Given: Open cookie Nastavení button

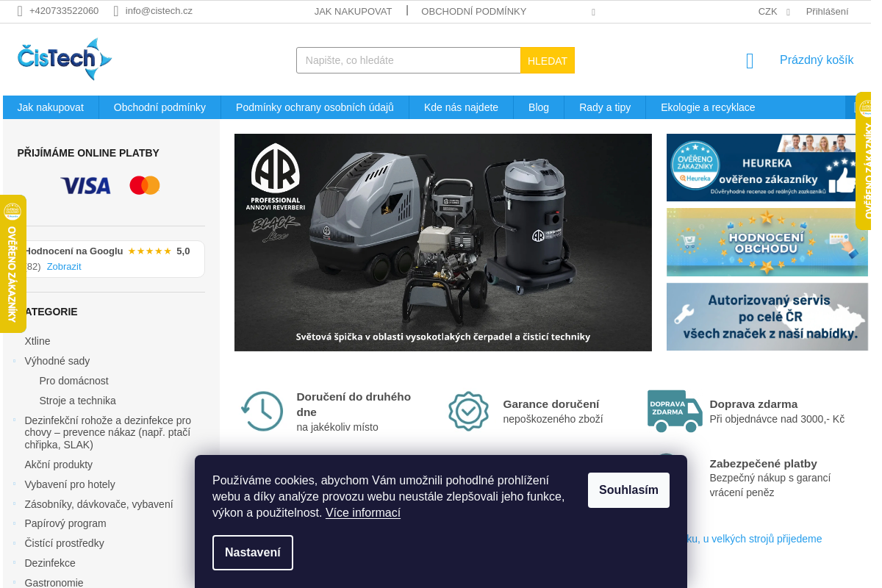Looking at the screenshot, I should (253, 553).
